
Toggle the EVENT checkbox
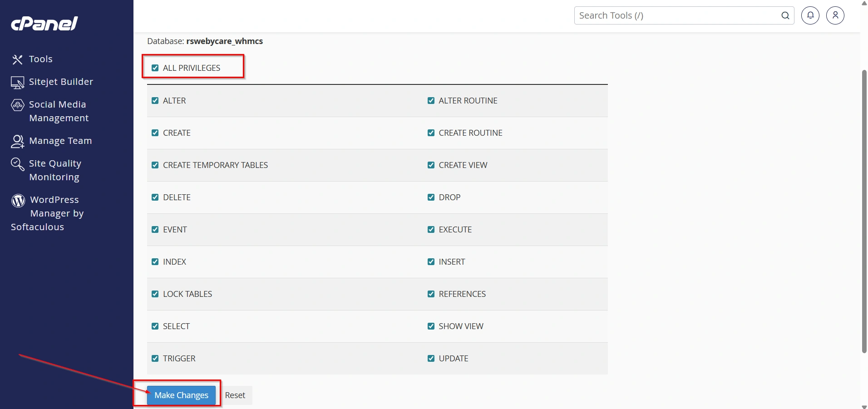tap(155, 230)
